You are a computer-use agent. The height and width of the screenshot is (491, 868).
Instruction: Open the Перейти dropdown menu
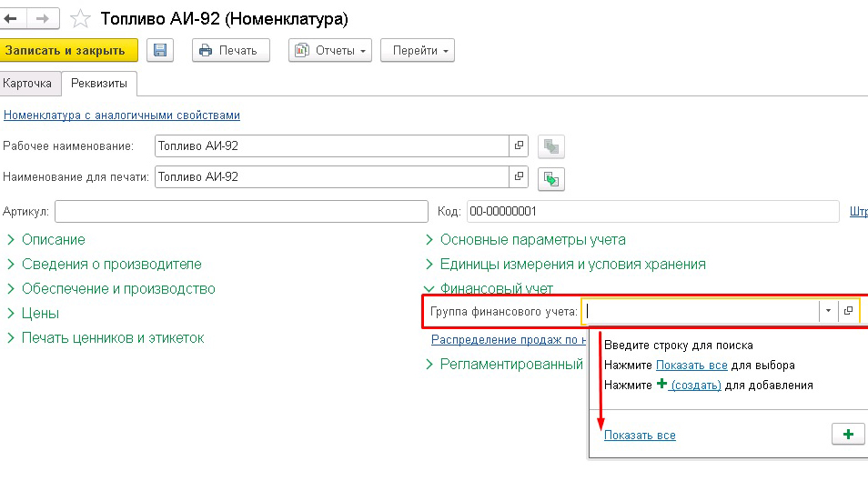coord(417,51)
